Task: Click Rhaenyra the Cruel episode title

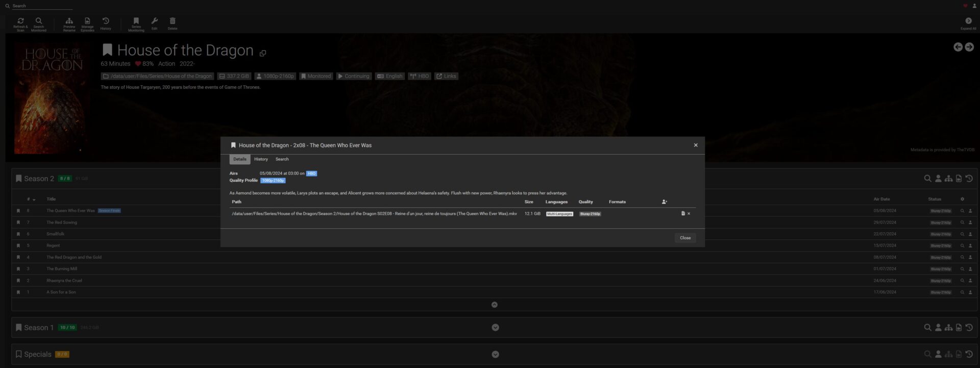Action: [x=64, y=281]
